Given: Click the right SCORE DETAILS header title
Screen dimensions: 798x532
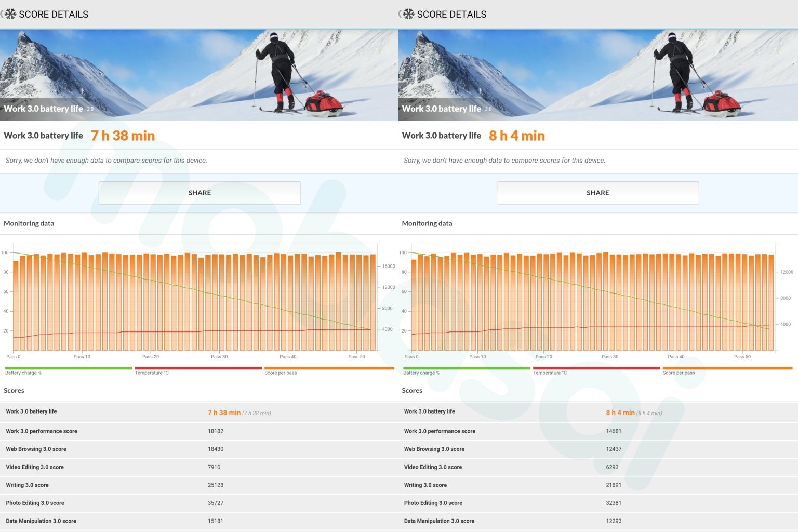Looking at the screenshot, I should coord(451,14).
